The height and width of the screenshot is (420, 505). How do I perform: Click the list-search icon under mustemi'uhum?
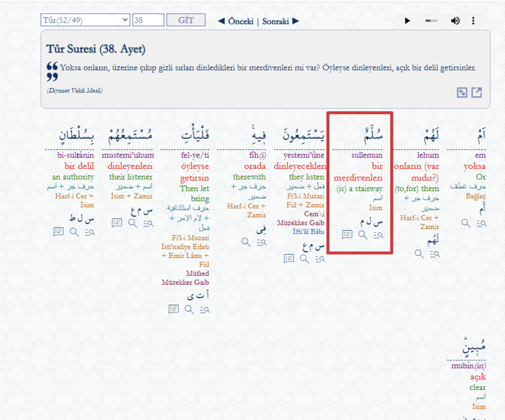(x=148, y=223)
